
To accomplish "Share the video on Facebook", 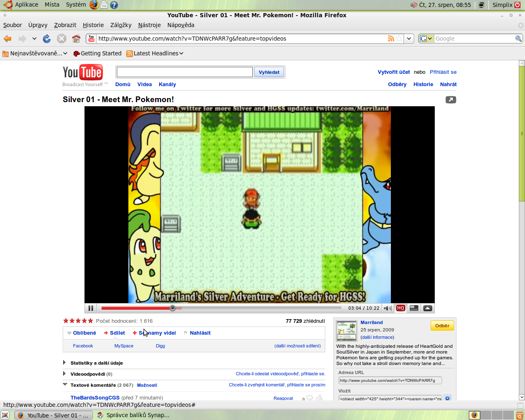I will pyautogui.click(x=83, y=346).
